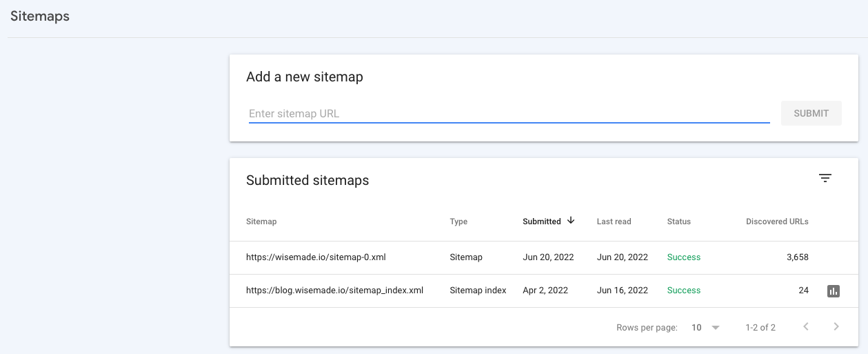Click the Type column header
The image size is (868, 354).
point(458,222)
